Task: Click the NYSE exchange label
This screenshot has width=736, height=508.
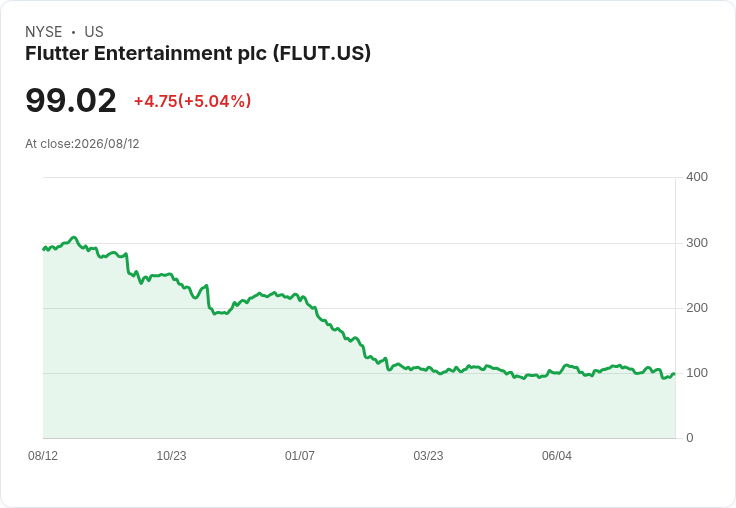Action: [x=44, y=32]
